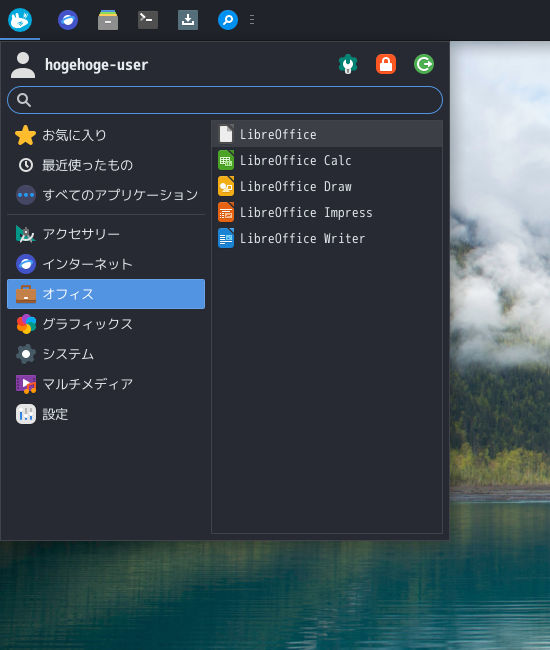The height and width of the screenshot is (650, 550).
Task: Launch LibreOffice Impress
Action: click(327, 212)
